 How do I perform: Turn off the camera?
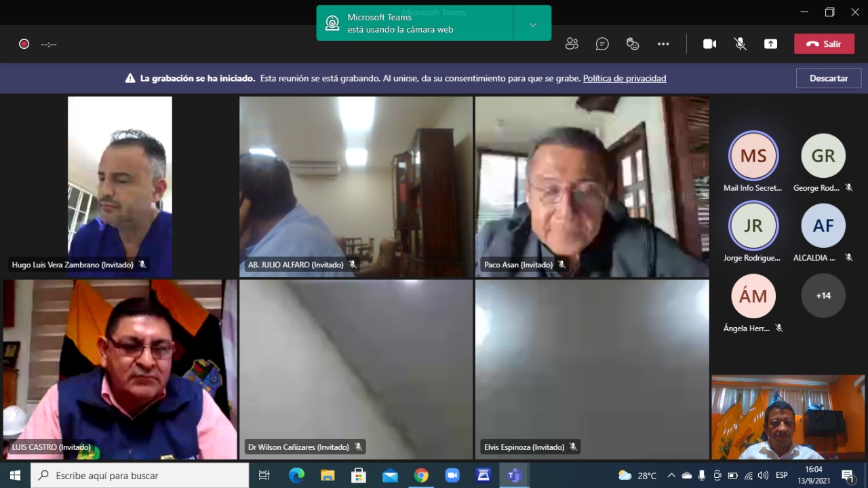(x=709, y=44)
